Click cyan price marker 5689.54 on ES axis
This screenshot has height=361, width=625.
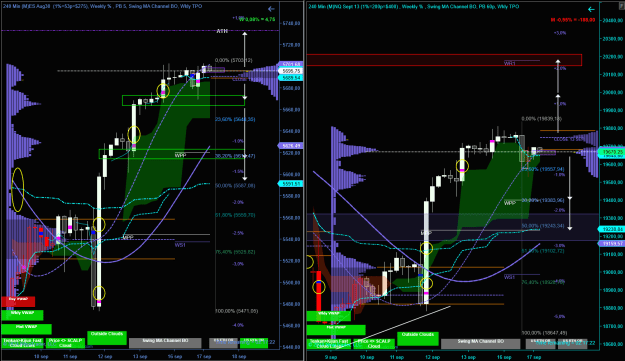(291, 78)
